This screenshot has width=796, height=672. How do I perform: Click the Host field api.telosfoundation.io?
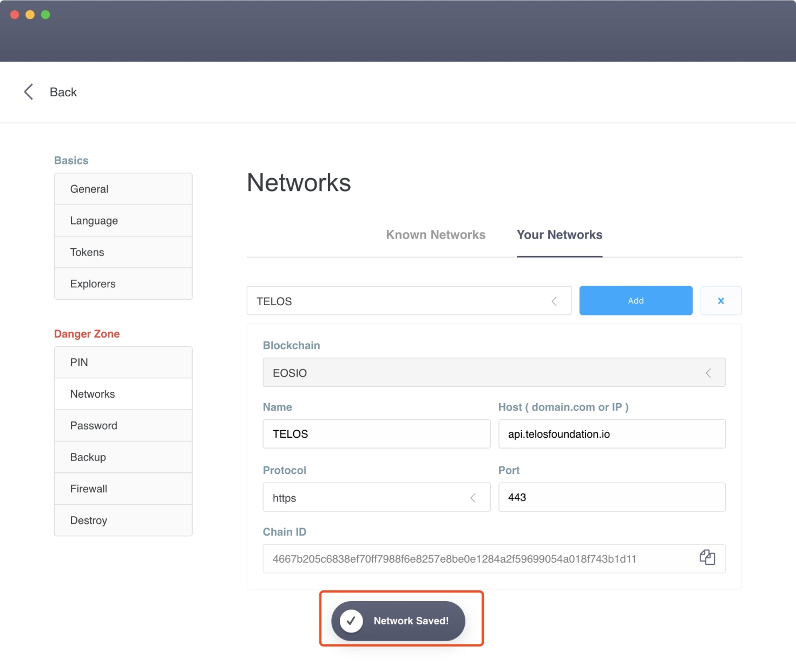pos(612,434)
